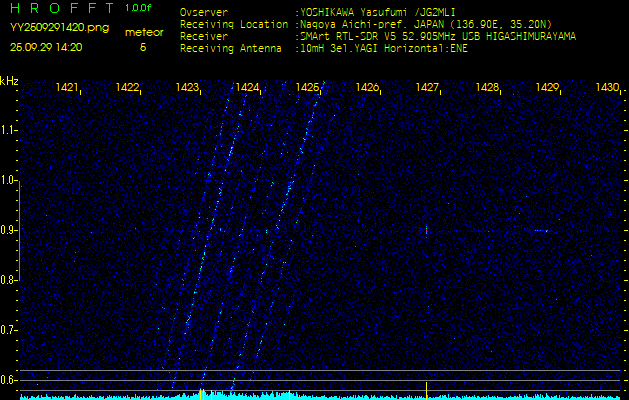Click the HROFFT title text
Viewport: 629px width, 400px height.
64,8
